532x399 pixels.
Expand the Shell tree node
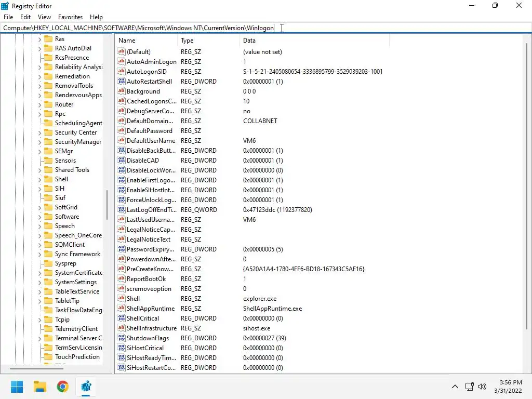[x=39, y=179]
